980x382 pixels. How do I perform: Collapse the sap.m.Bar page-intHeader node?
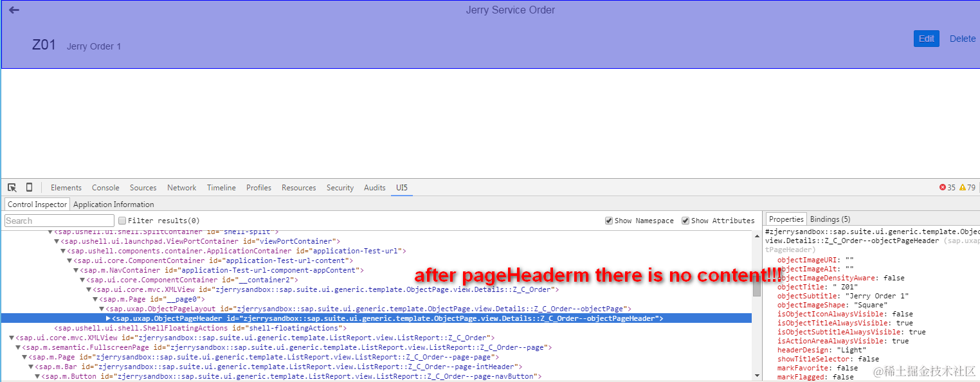[31, 367]
